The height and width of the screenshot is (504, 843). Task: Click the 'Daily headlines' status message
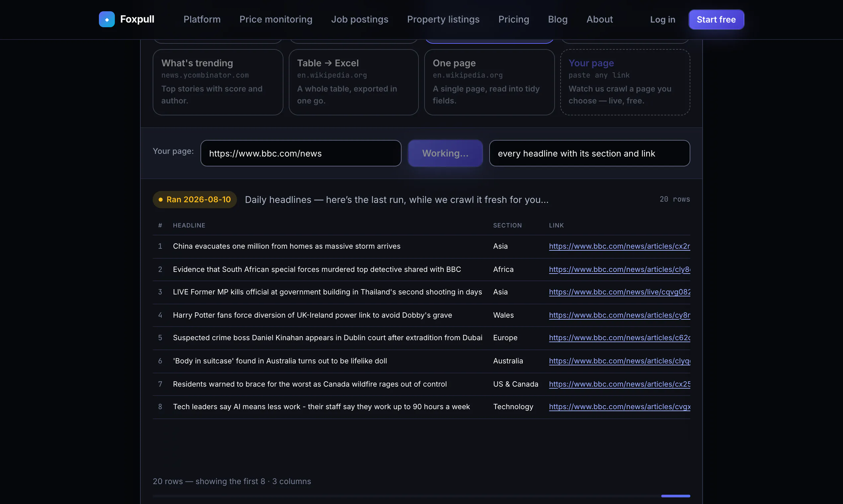(x=397, y=200)
